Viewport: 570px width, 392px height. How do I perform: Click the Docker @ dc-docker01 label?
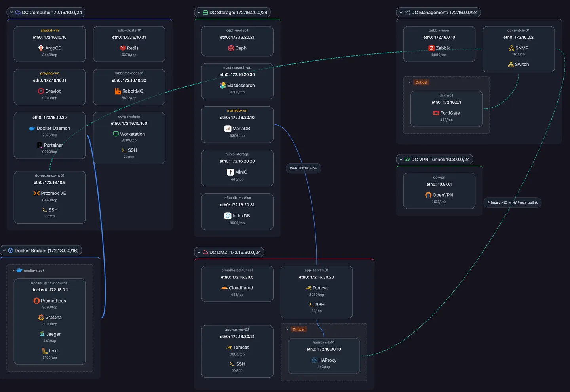50,283
